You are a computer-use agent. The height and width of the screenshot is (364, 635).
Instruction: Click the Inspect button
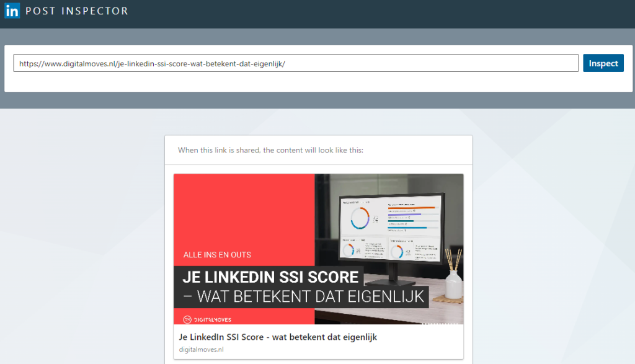pyautogui.click(x=603, y=63)
